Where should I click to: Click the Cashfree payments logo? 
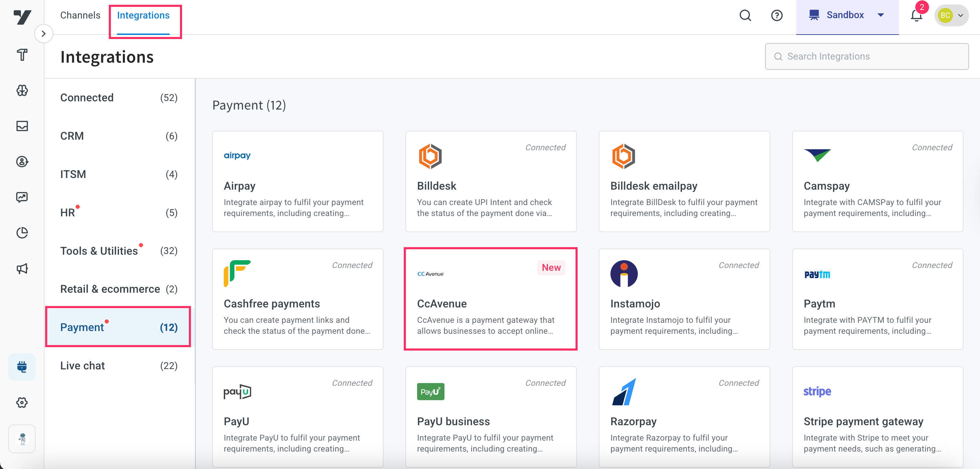tap(237, 273)
